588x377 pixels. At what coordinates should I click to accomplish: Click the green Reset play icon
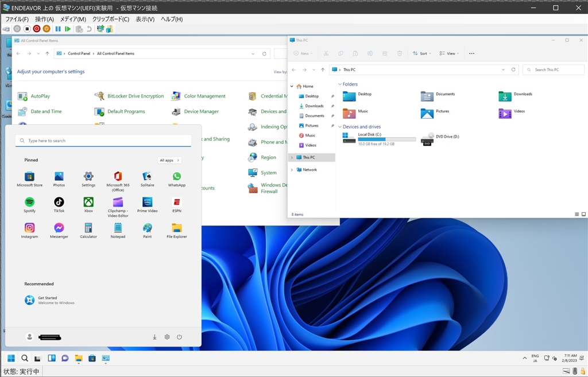(68, 29)
